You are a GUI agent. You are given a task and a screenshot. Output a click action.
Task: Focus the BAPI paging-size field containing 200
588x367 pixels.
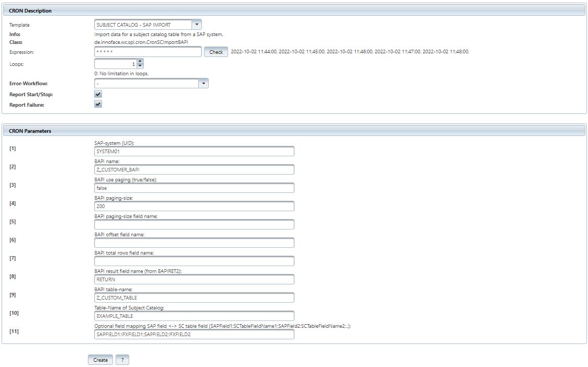point(194,206)
